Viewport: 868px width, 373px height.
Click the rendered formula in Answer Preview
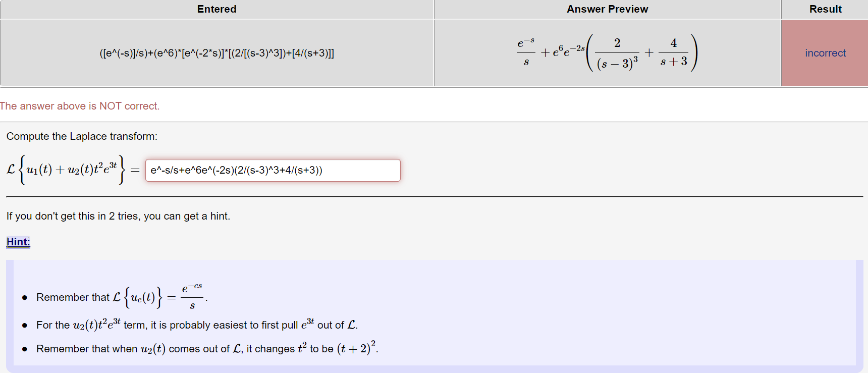pos(606,51)
